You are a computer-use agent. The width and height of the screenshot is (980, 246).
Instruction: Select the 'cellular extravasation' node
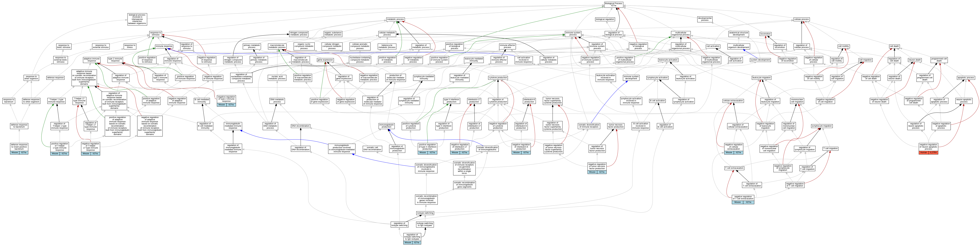coord(733,101)
